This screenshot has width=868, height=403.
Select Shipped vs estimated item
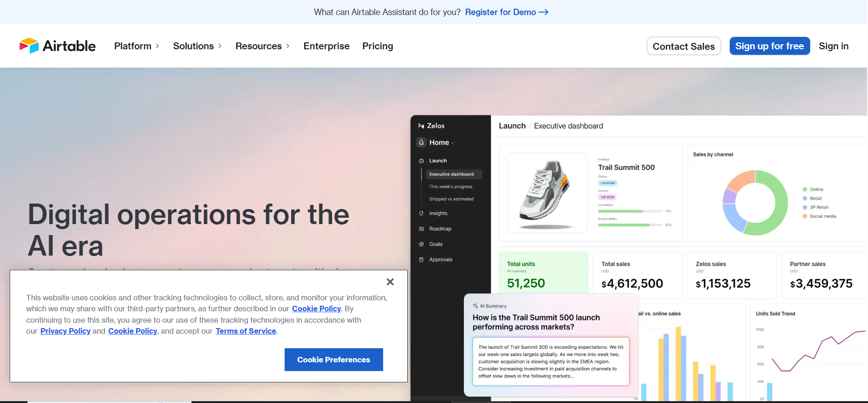click(x=451, y=199)
